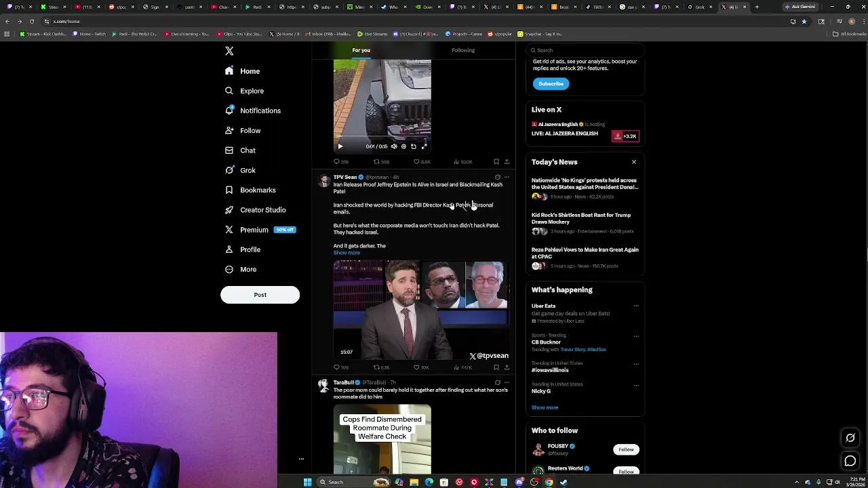
Task: Click Show more on TPV Sean post
Action: point(347,253)
